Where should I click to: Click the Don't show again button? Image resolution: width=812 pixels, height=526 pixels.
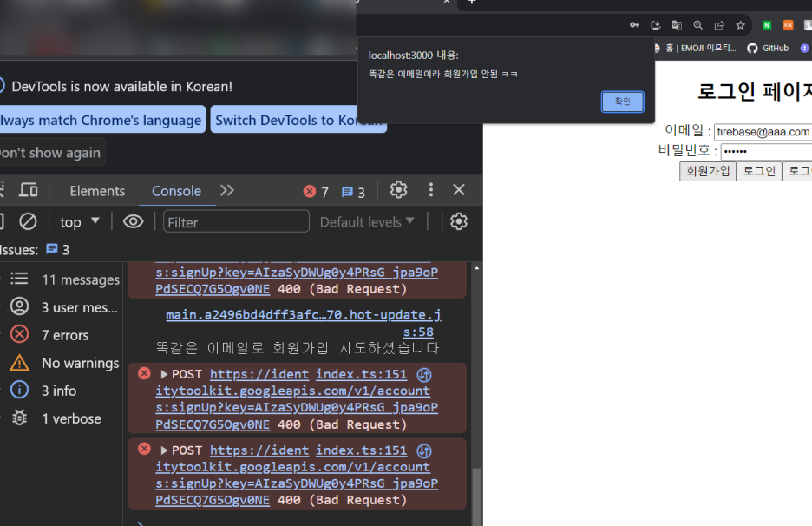50,153
